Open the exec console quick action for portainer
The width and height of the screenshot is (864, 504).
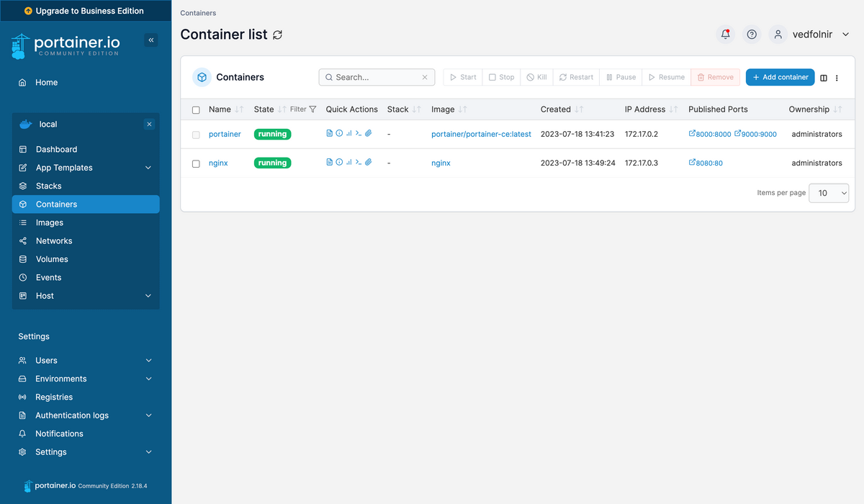(359, 133)
